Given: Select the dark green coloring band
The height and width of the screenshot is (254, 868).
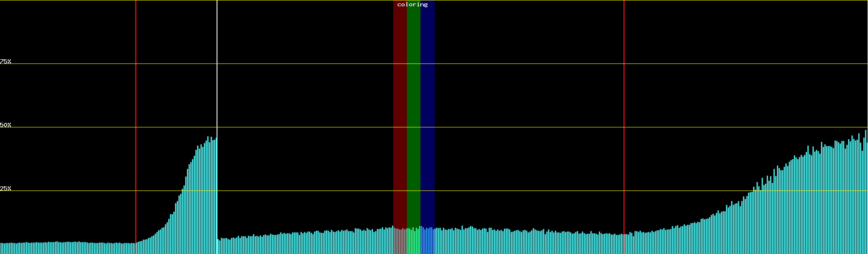Looking at the screenshot, I should 413,106.
